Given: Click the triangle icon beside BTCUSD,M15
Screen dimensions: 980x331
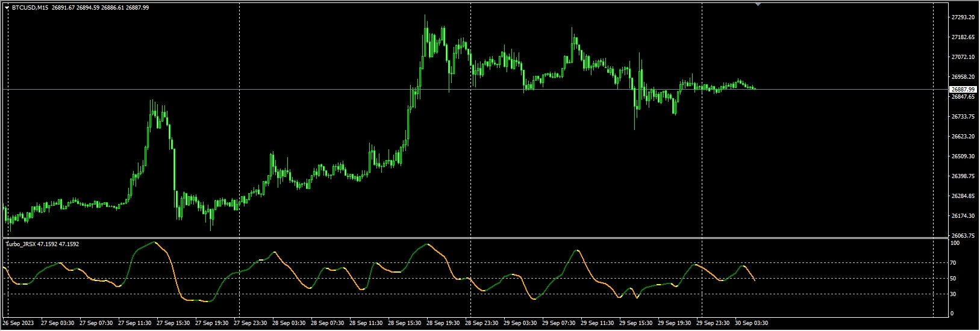Looking at the screenshot, I should 7,8.
